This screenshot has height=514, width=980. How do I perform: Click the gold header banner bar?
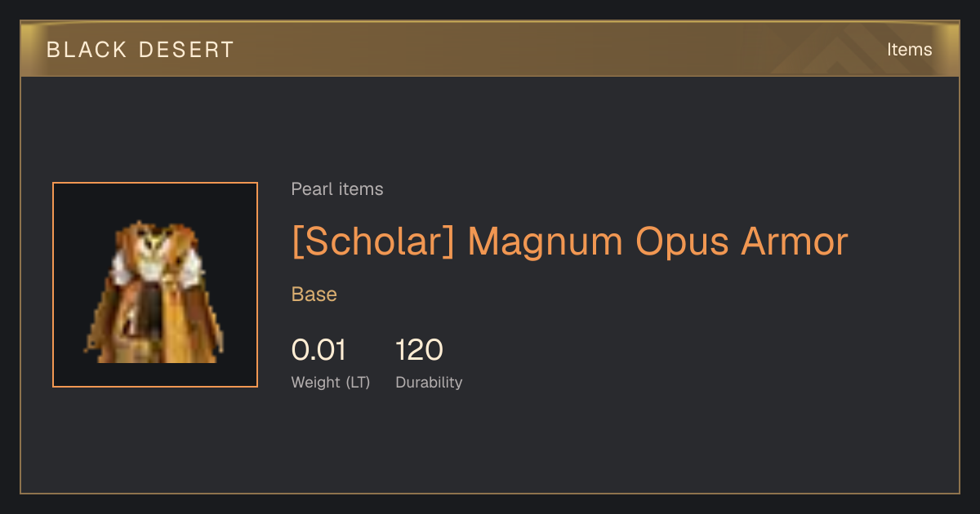490,49
